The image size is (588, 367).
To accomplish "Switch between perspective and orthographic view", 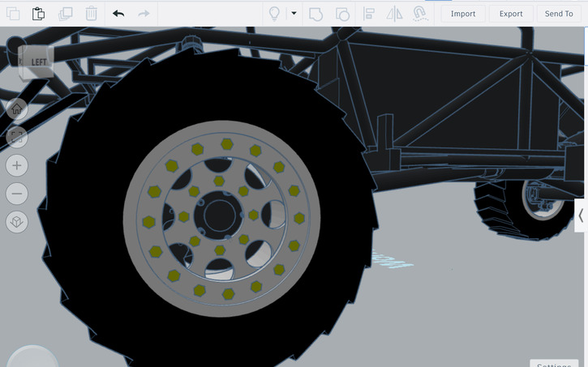I will tap(17, 222).
